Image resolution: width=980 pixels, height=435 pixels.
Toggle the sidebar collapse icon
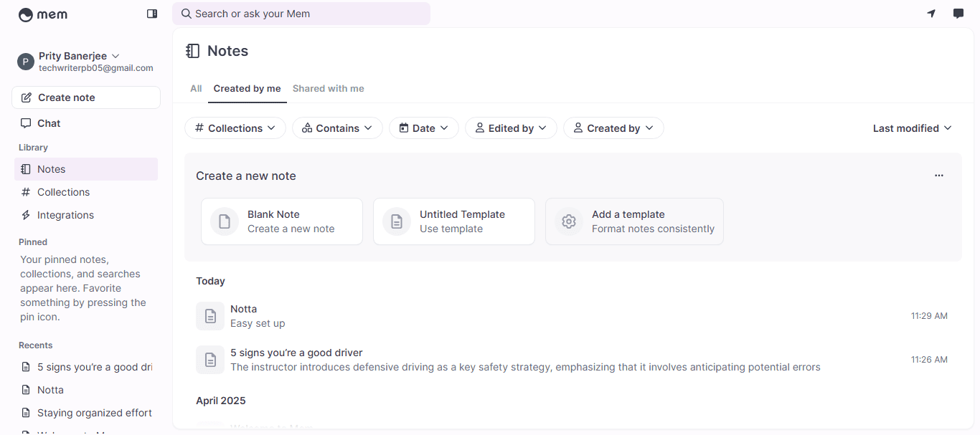[152, 14]
